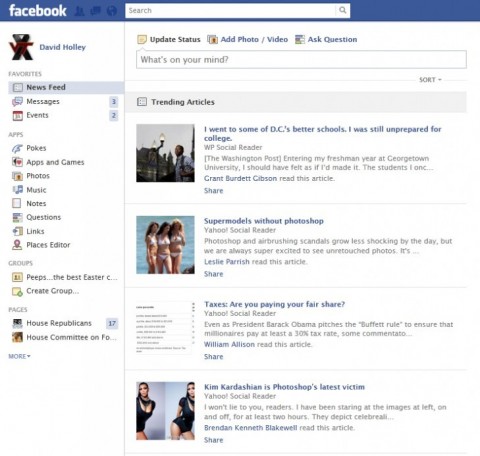Click the Add Photo camera icon

click(212, 39)
